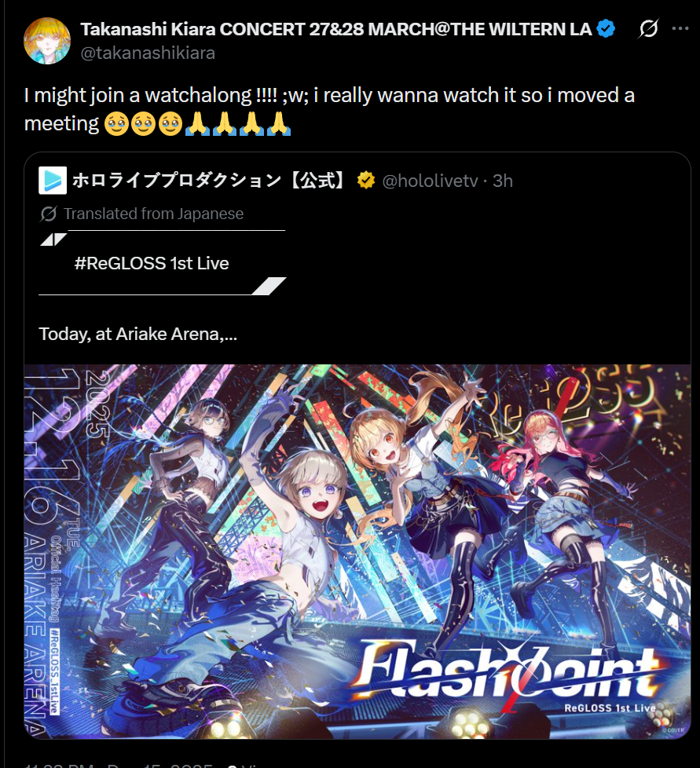Open hololive production account avatar icon
Image resolution: width=700 pixels, height=768 pixels.
[x=53, y=181]
